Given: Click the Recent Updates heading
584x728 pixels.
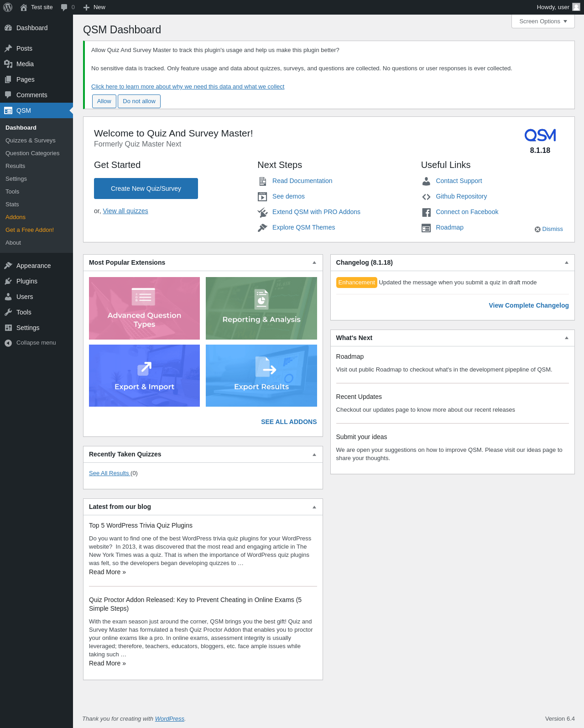Looking at the screenshot, I should click(359, 397).
